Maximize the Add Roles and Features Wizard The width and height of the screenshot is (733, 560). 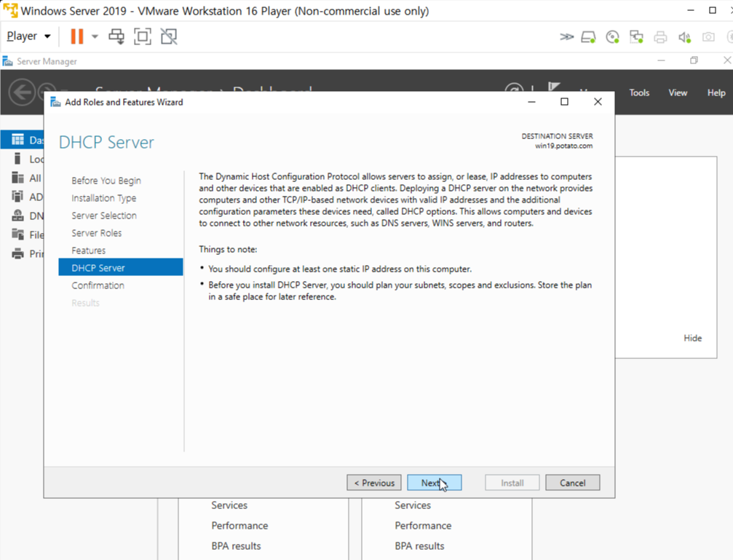564,101
